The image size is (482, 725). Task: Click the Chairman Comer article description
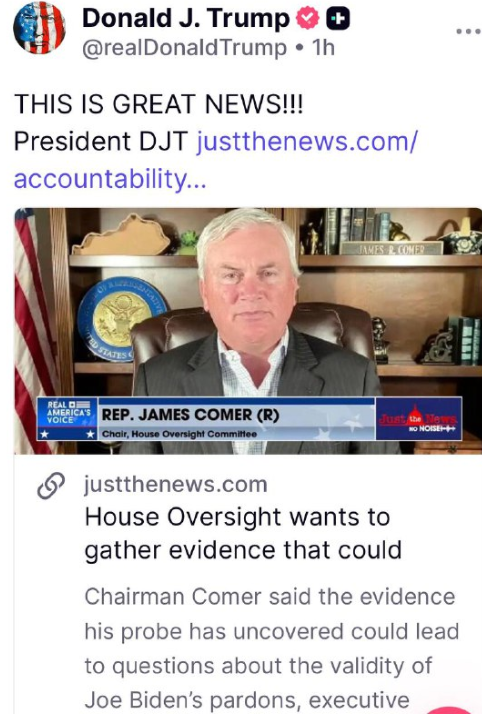tap(272, 648)
